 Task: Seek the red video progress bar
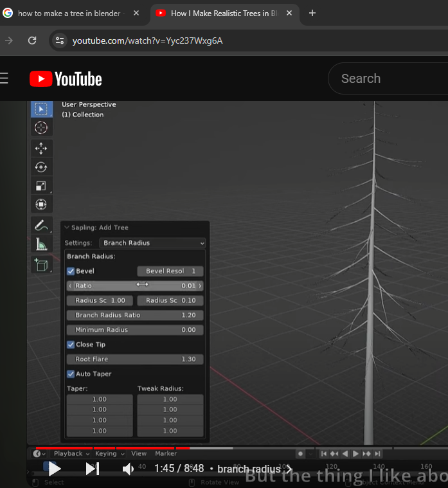tap(112, 448)
